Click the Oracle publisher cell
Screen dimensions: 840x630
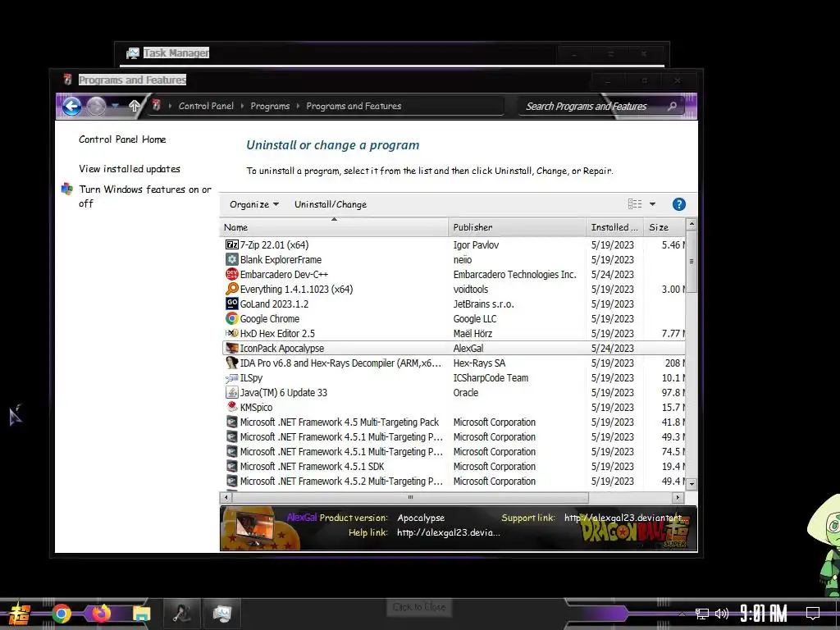coord(466,393)
